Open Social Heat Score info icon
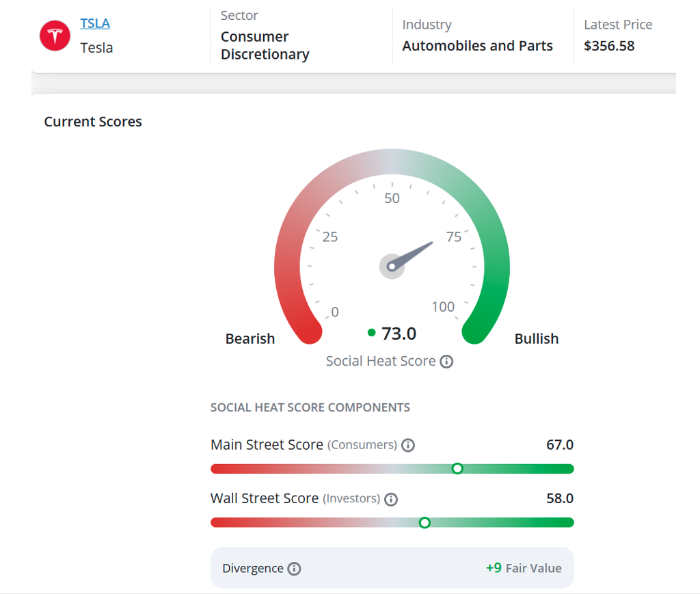Screen dimensions: 700x594 pyautogui.click(x=446, y=362)
